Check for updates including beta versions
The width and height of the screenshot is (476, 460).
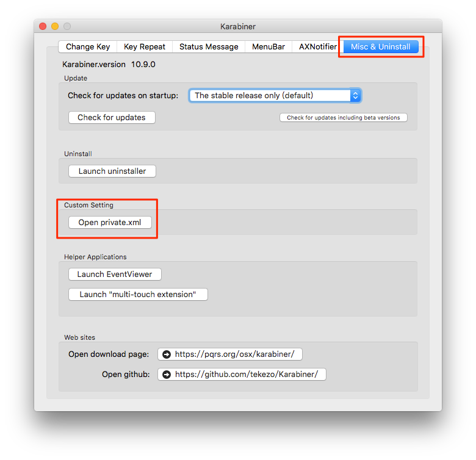click(x=344, y=117)
